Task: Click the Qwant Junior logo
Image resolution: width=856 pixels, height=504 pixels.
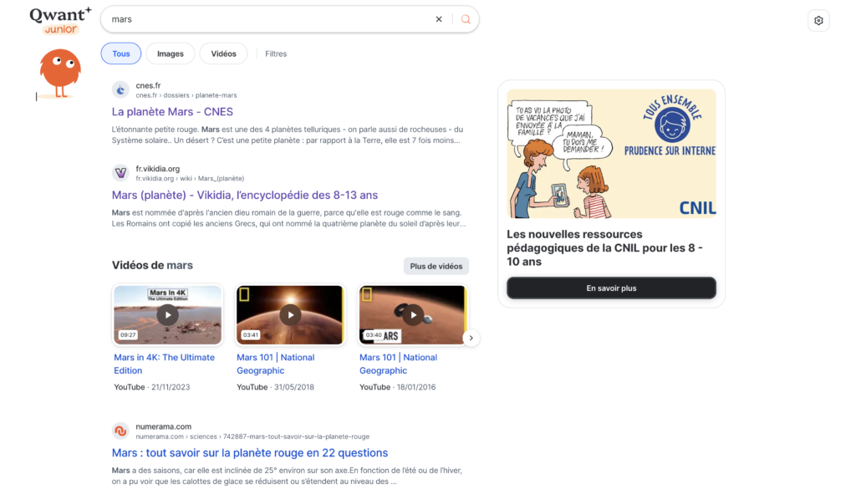Action: click(60, 20)
